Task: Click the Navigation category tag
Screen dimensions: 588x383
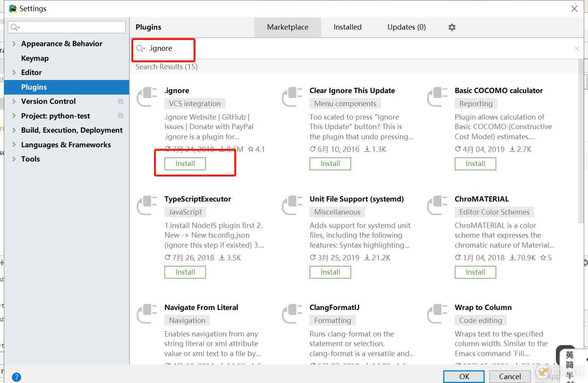Action: coord(187,320)
